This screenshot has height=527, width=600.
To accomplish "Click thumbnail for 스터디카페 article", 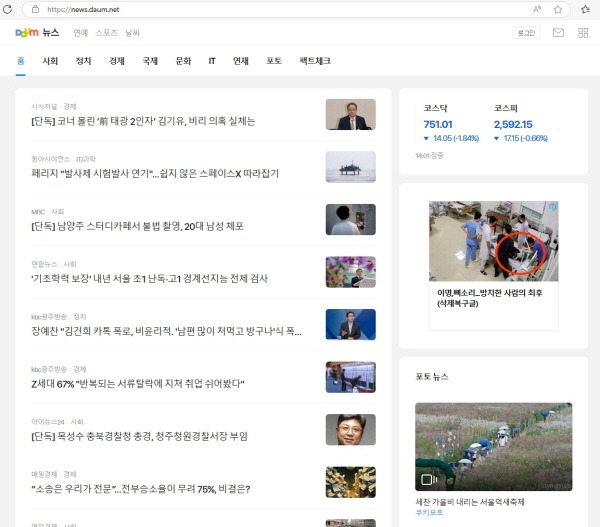I will pyautogui.click(x=351, y=219).
